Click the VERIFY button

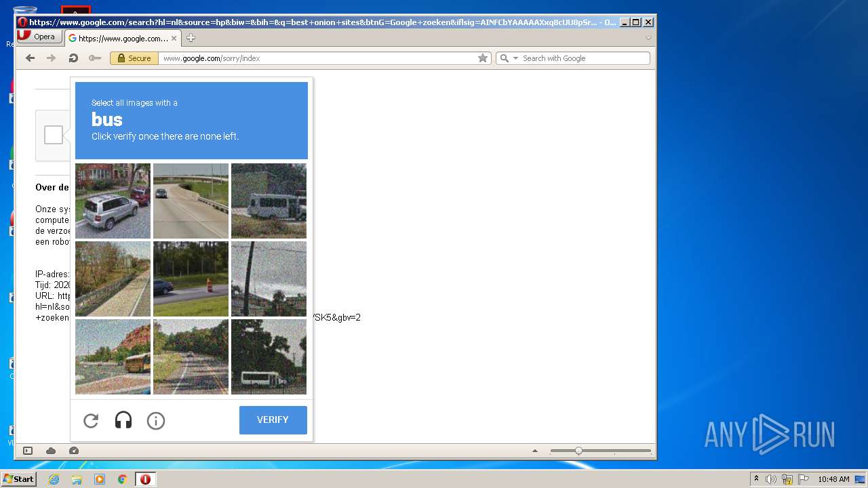[x=273, y=420]
